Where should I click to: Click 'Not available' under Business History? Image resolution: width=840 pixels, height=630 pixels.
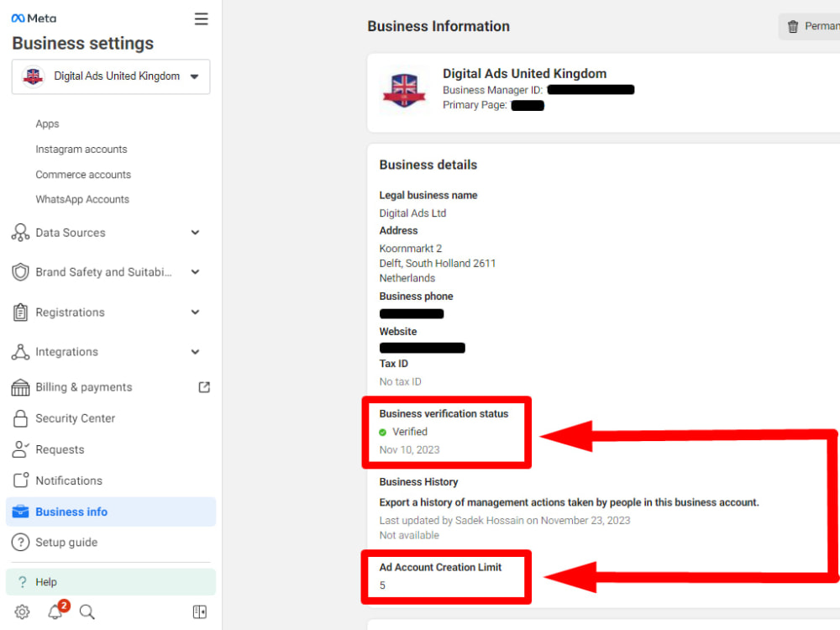point(409,535)
